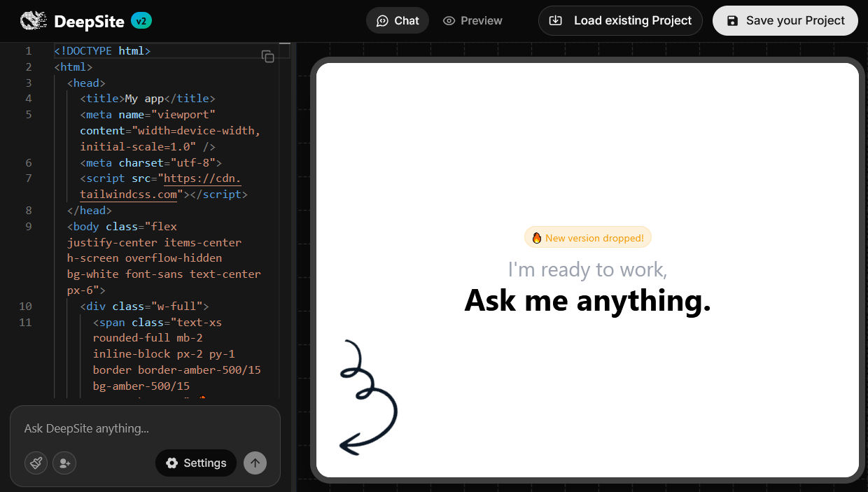868x492 pixels.
Task: Click the eye icon on Preview tab
Action: coord(449,21)
